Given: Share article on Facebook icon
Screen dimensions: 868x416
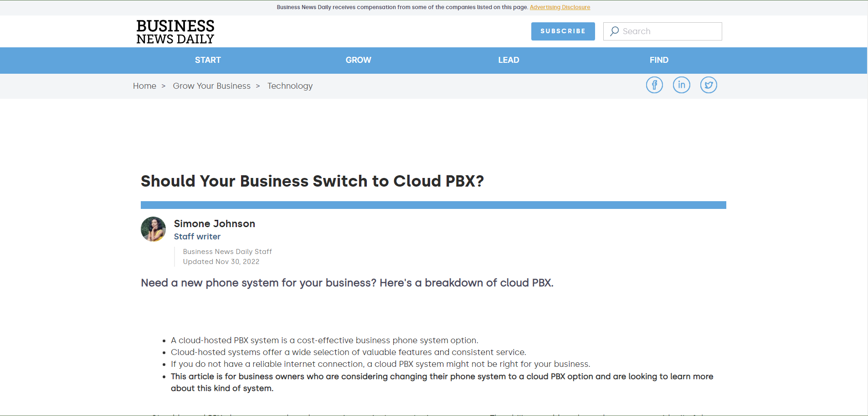Looking at the screenshot, I should [654, 85].
